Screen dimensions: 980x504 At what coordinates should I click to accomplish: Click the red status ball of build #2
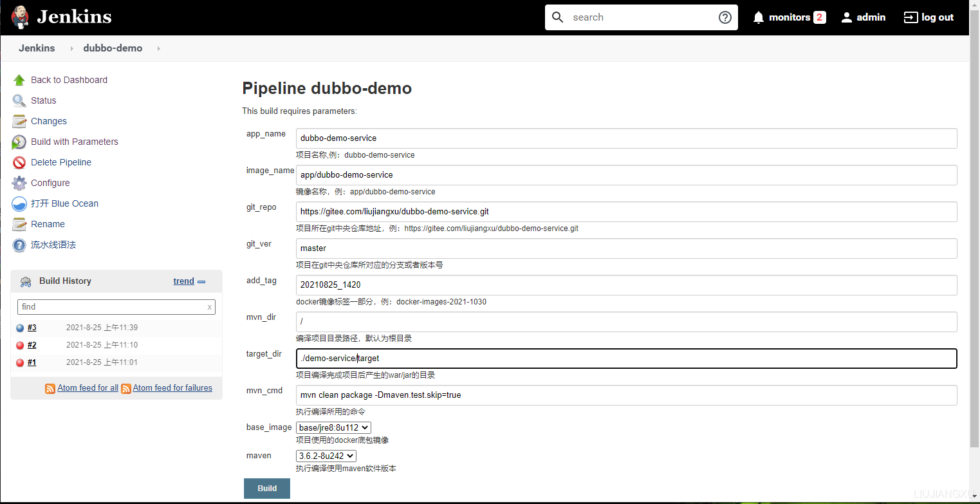(x=20, y=345)
